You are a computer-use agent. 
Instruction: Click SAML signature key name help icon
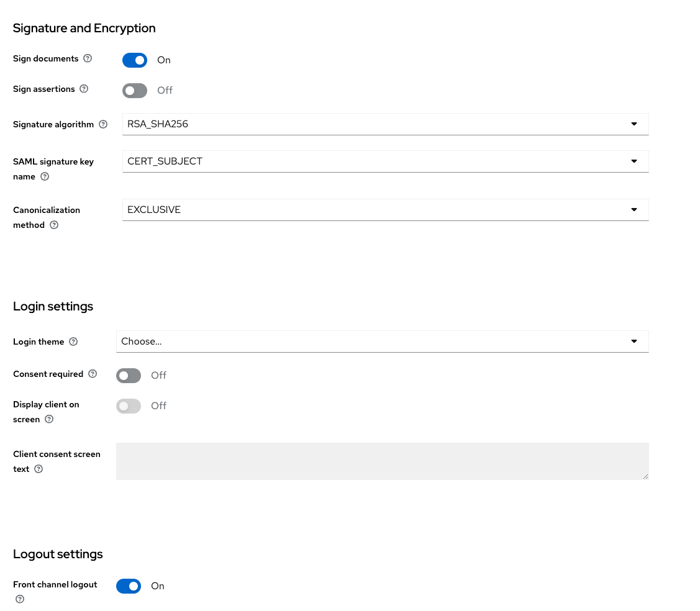(44, 176)
